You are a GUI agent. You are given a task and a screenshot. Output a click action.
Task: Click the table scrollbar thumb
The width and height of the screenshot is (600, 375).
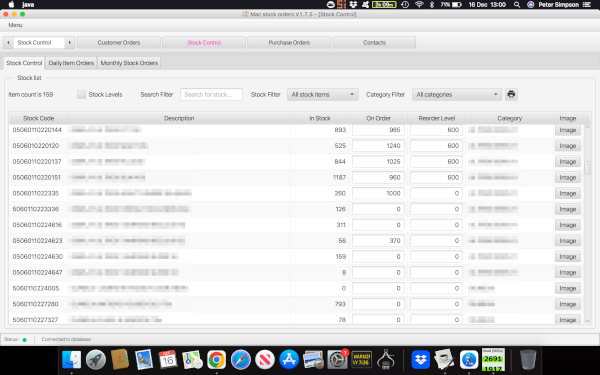click(x=587, y=167)
